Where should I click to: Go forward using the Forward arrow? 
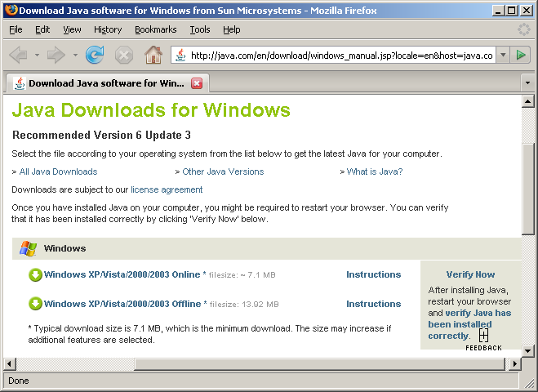(56, 55)
